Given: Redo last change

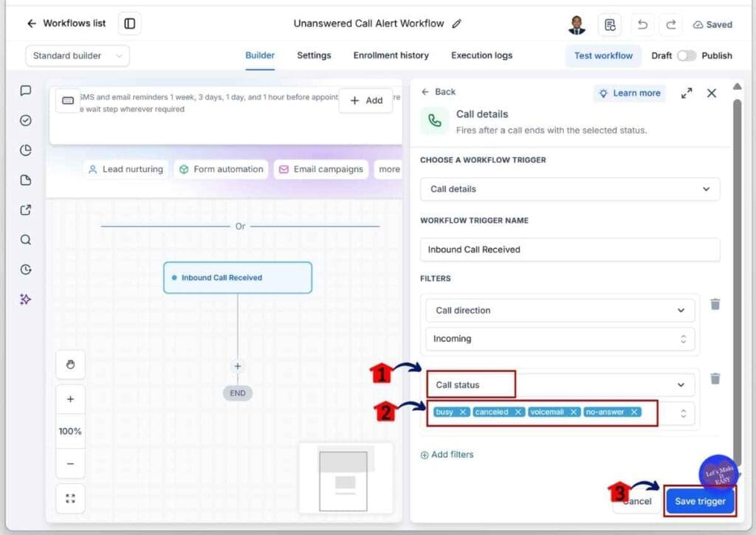Looking at the screenshot, I should pyautogui.click(x=670, y=24).
